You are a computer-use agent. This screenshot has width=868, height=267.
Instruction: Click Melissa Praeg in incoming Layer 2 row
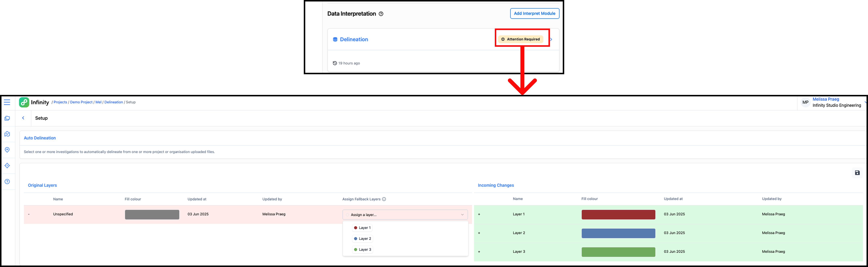[773, 233]
